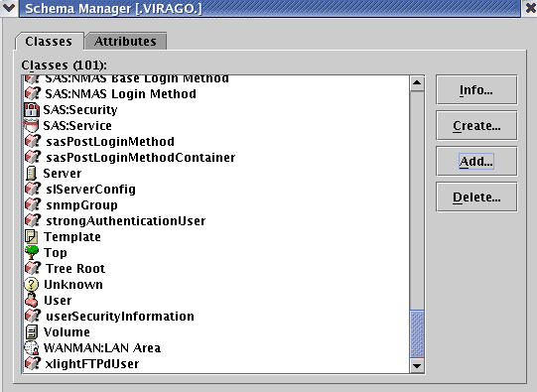537x392 pixels.
Task: Open the window menu arrow in title bar
Action: click(9, 8)
